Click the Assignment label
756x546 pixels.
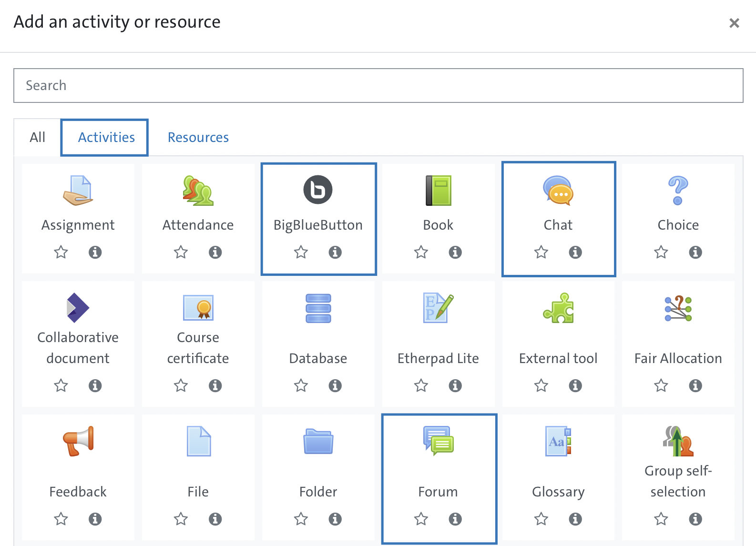point(78,225)
